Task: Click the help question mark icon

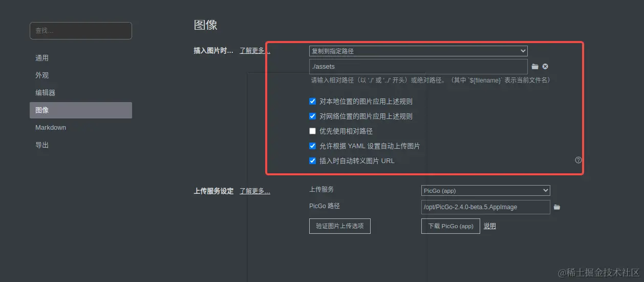Action: (578, 160)
